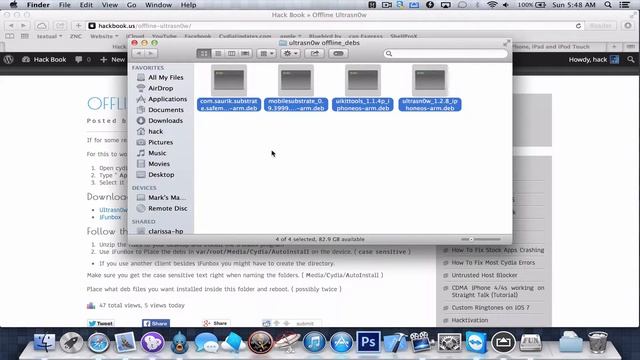Go forward in the Finder window
Viewport: 640px width, 360px height.
tap(151, 53)
